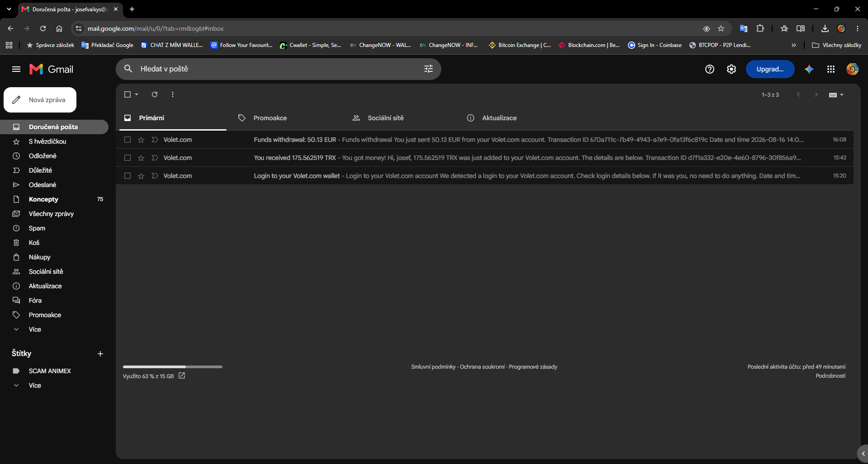Viewport: 868px width, 464px height.
Task: Compose with the Nová zpráva button
Action: point(40,100)
